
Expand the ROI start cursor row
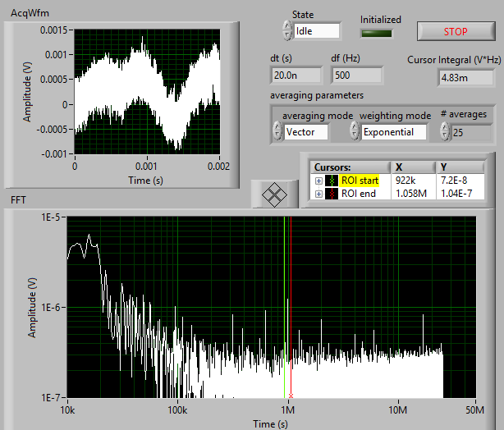tap(318, 181)
